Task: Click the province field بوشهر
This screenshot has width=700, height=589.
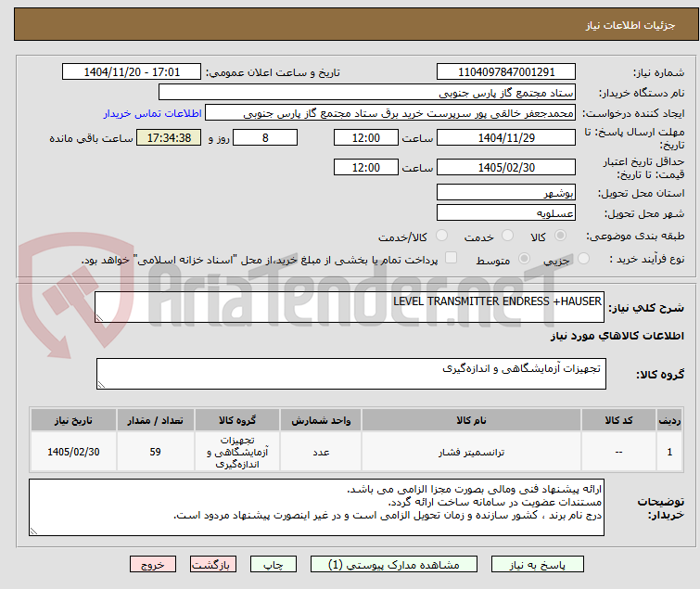Action: click(x=506, y=192)
